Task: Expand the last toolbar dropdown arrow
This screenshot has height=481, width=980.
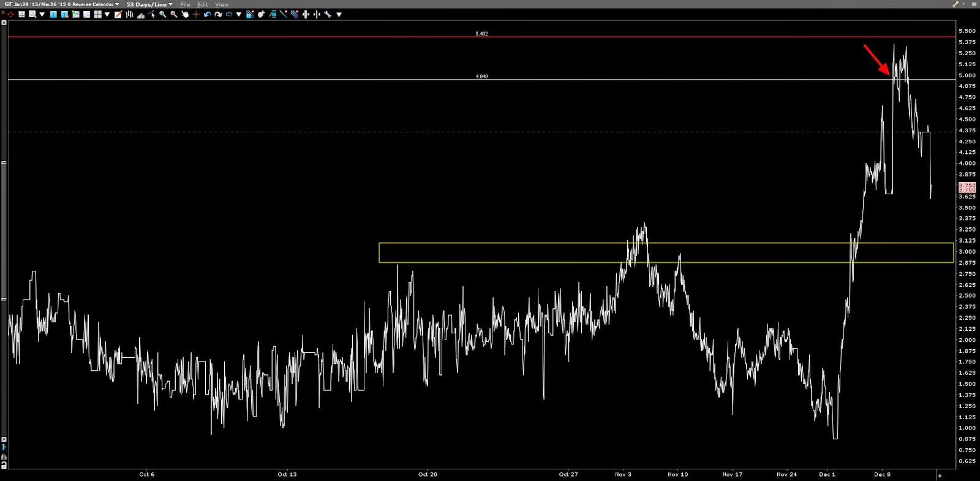Action: pos(339,14)
